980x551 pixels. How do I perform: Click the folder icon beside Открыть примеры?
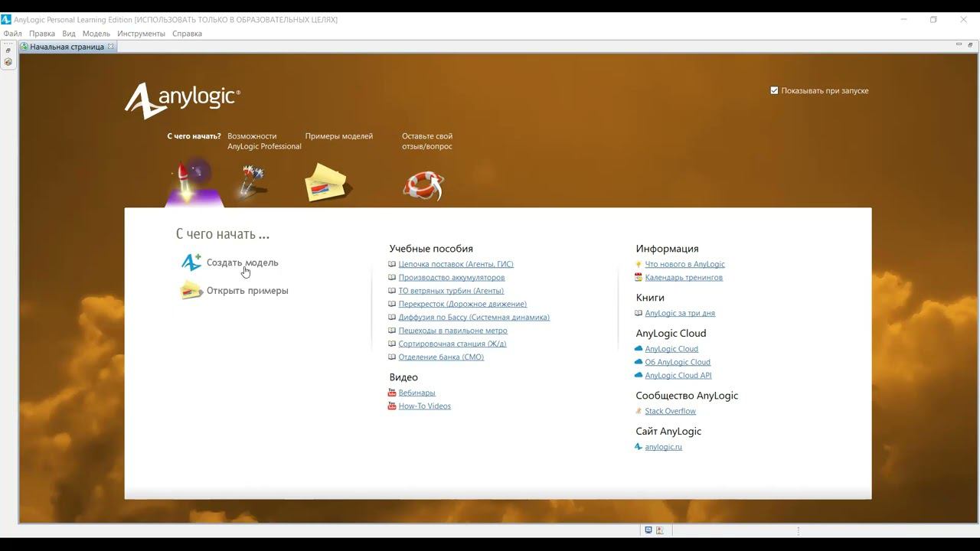pos(191,290)
